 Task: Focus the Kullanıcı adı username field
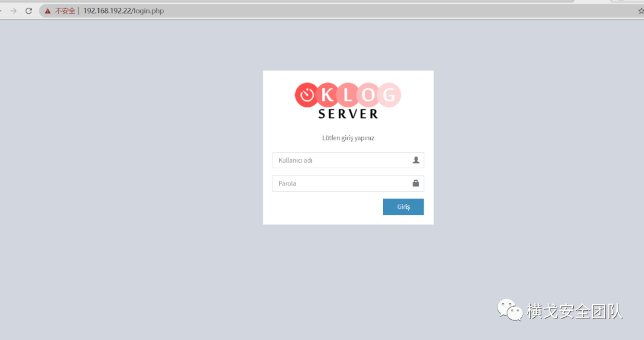coord(348,160)
